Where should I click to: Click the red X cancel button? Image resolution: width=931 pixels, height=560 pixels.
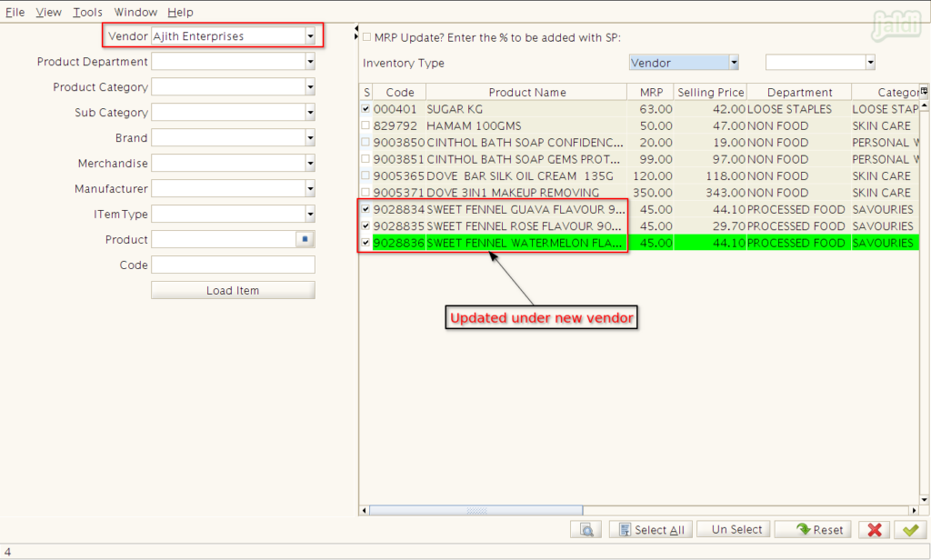pyautogui.click(x=874, y=530)
